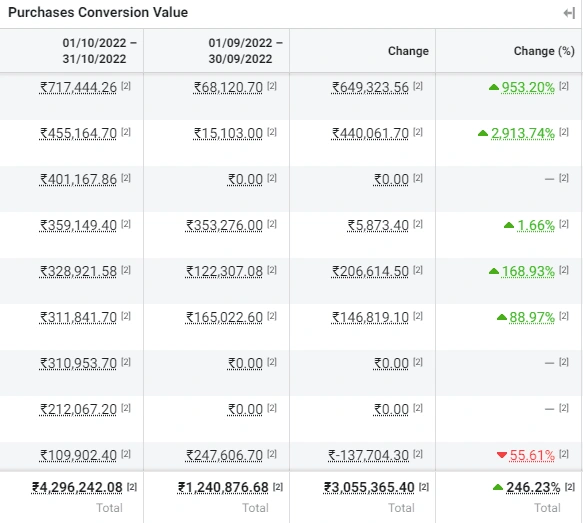Image resolution: width=583 pixels, height=523 pixels.
Task: Open footnote [2] beside ₹717,444.26
Action: pos(126,86)
